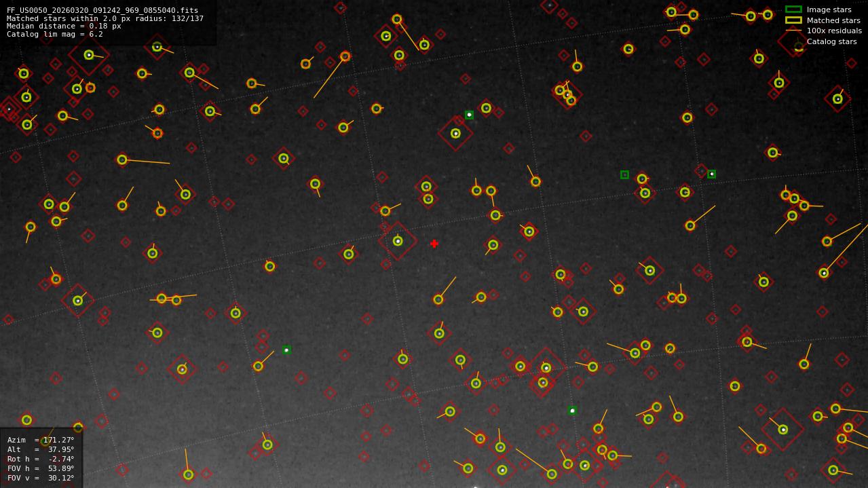Click the large red diamond left of the center cross
Screen dimensions: 868x488
tap(398, 241)
